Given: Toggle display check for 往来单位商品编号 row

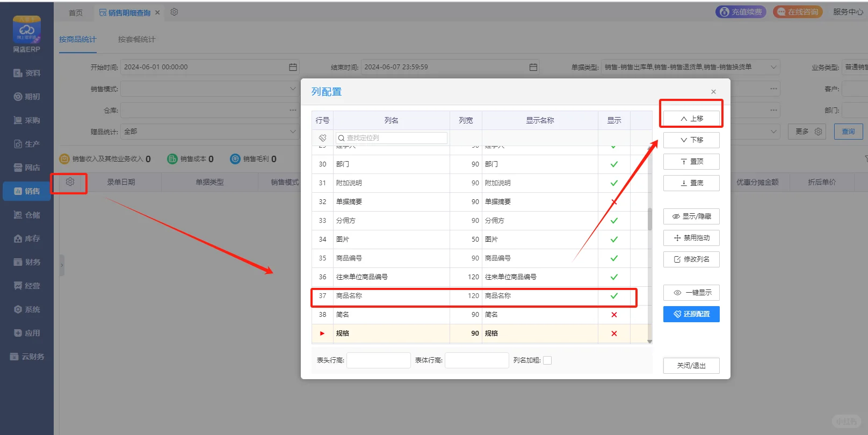Looking at the screenshot, I should (614, 277).
